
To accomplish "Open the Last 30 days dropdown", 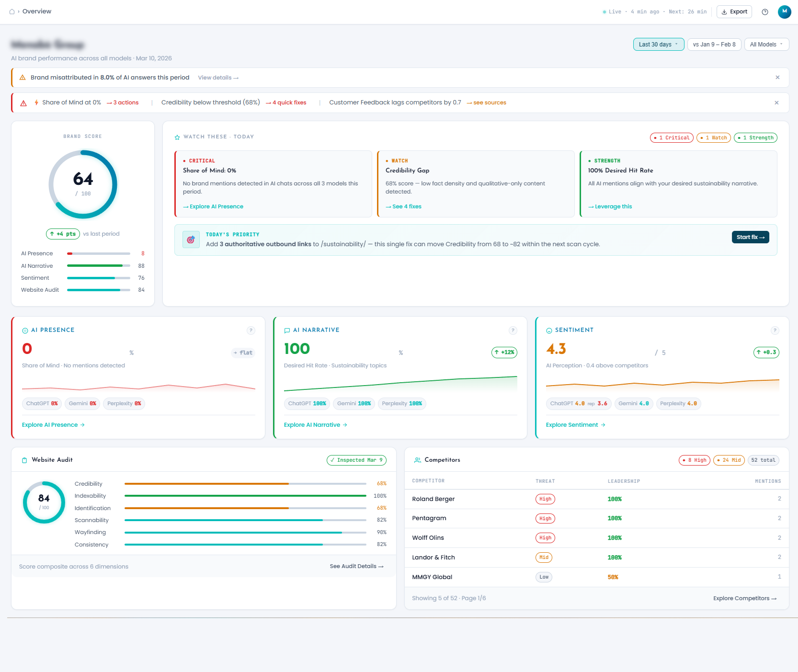I will [658, 44].
